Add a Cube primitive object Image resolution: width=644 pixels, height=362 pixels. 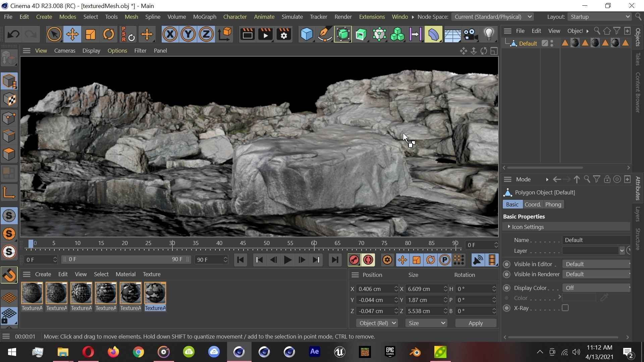click(307, 34)
